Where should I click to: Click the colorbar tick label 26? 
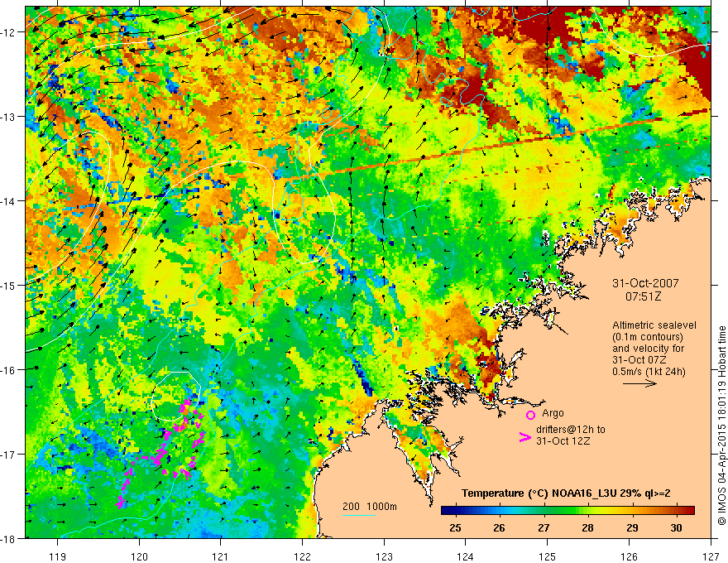(499, 527)
